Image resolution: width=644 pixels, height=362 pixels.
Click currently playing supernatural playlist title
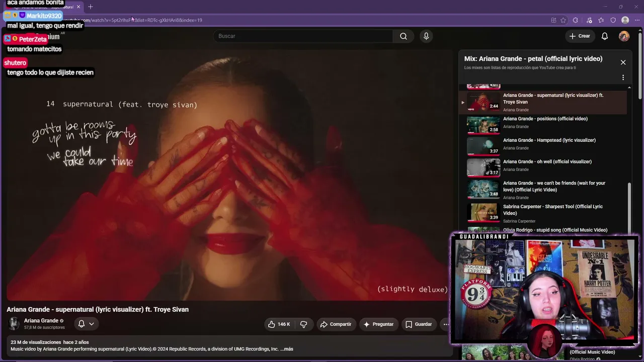[x=553, y=99]
